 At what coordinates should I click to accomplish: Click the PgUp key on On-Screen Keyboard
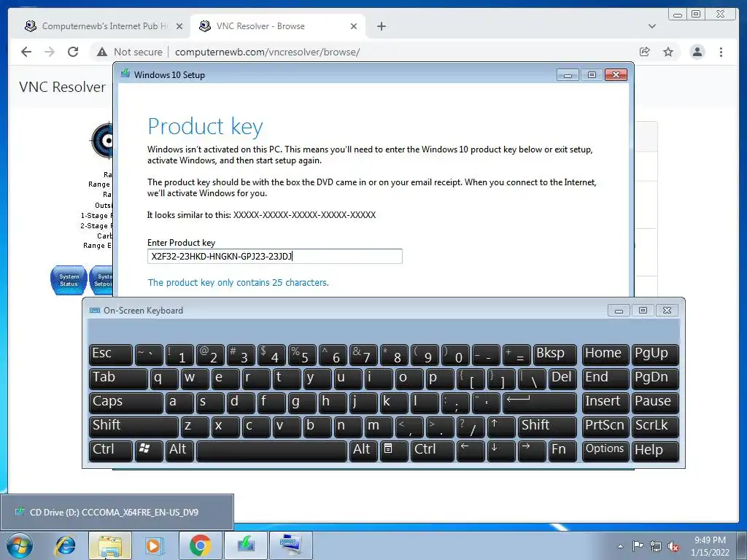click(x=655, y=354)
